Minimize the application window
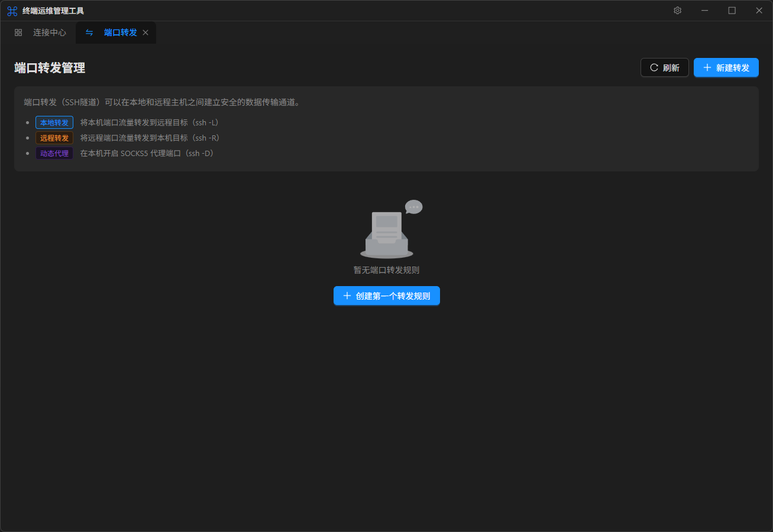773x532 pixels. click(704, 11)
